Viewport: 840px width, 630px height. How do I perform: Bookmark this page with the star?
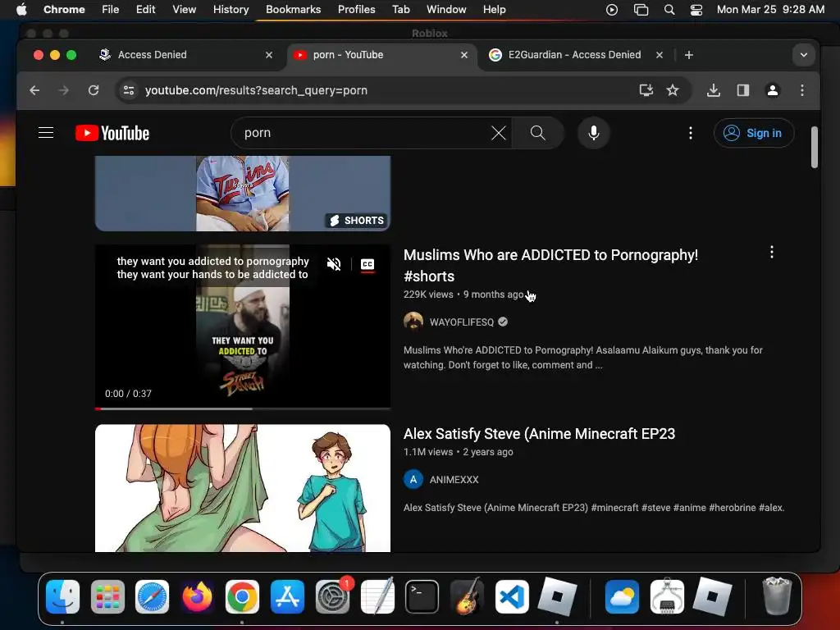point(673,90)
